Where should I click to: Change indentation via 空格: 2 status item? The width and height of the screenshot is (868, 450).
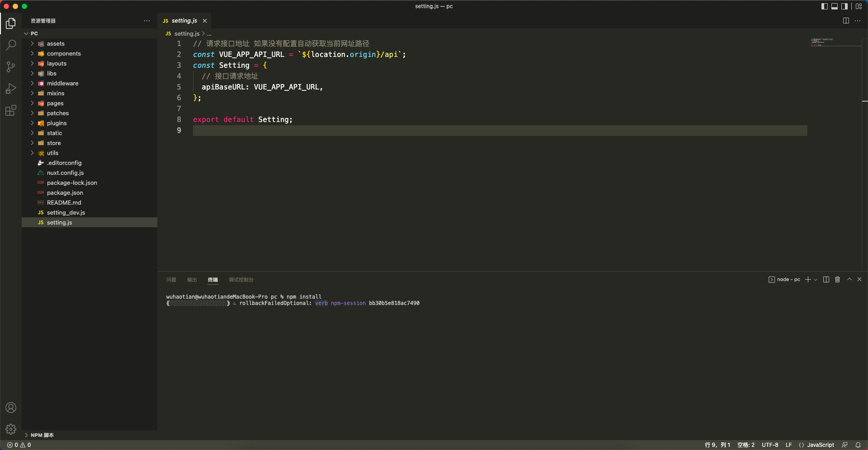tap(746, 445)
